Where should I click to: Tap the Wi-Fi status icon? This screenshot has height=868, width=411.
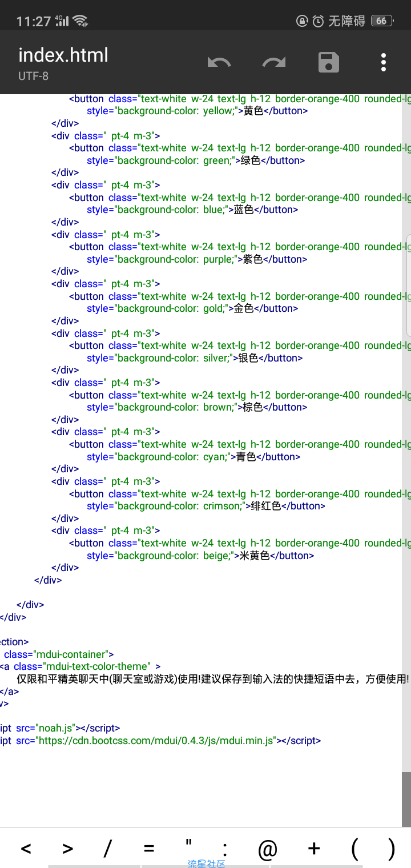coord(80,22)
